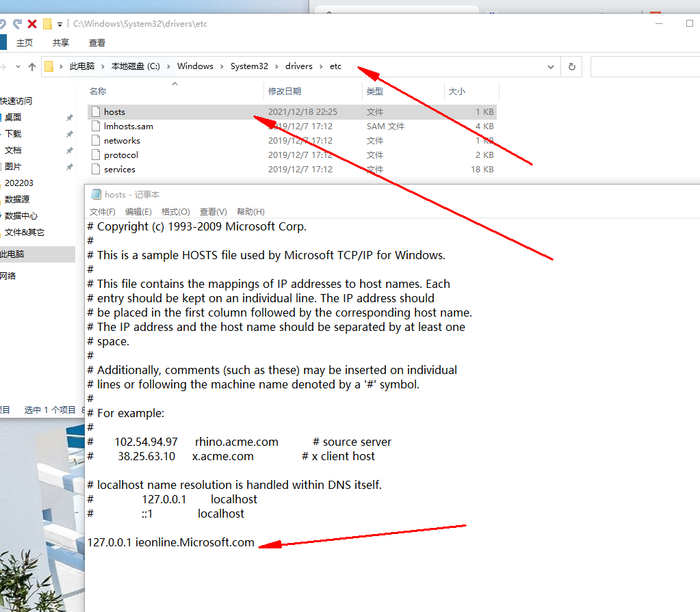Click the pin icon beside 文档

pos(69,150)
